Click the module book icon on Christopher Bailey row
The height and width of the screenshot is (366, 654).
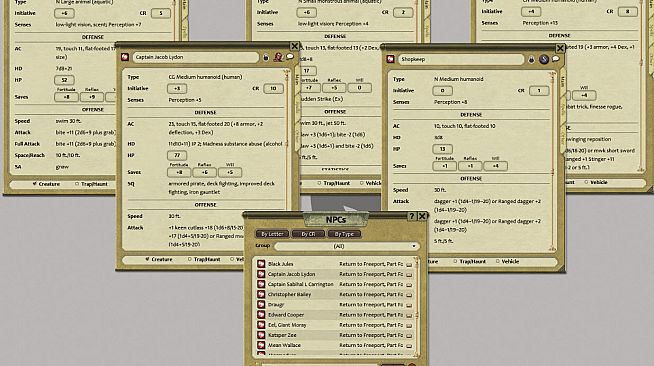pos(409,295)
